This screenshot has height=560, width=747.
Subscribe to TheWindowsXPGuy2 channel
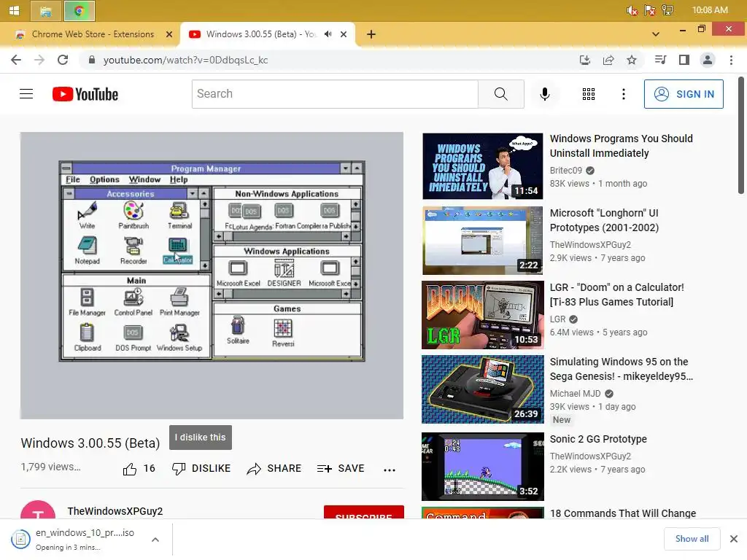(x=363, y=513)
